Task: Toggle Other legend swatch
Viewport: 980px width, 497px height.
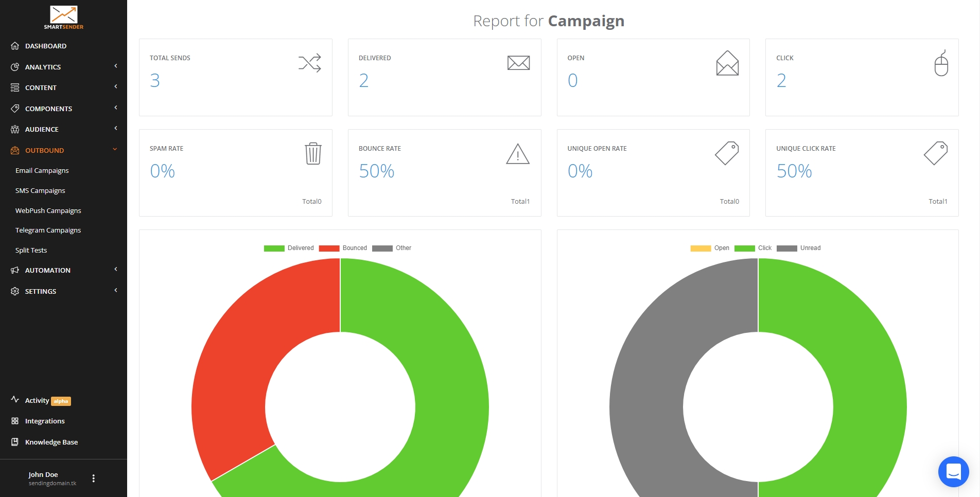Action: 382,248
